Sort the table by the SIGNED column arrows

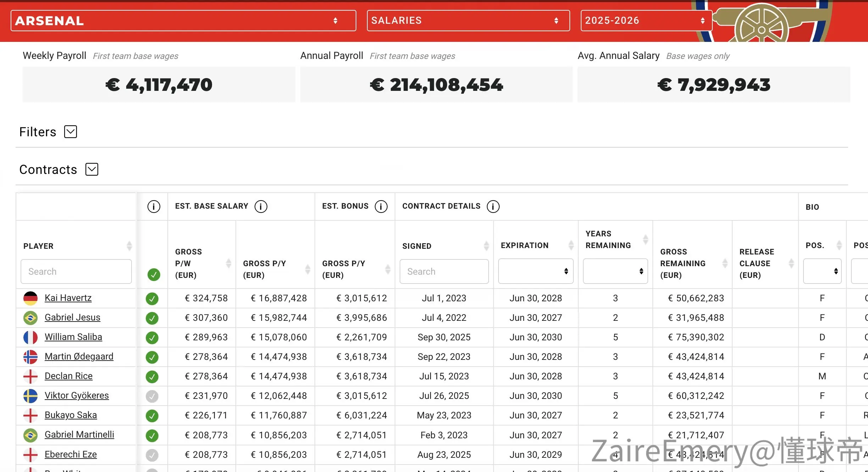click(x=486, y=246)
